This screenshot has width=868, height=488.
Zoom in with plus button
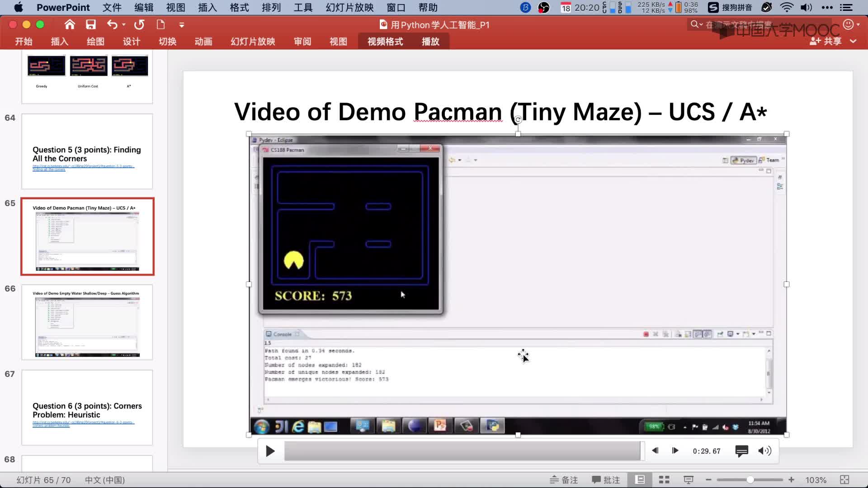791,480
